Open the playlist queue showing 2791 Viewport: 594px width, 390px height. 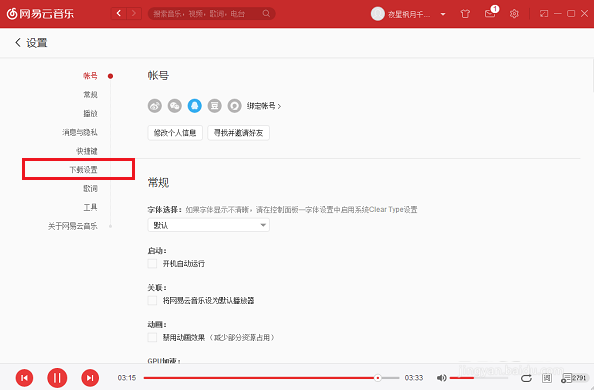coord(574,378)
